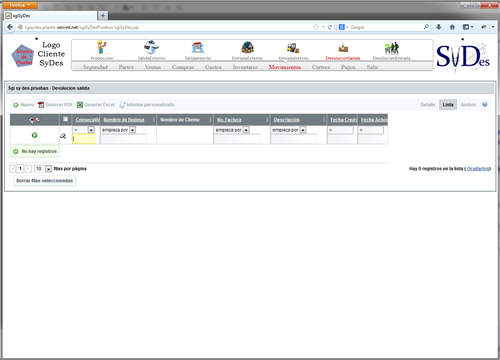Switch to the Detalle view tab
The height and width of the screenshot is (360, 500).
coord(428,105)
